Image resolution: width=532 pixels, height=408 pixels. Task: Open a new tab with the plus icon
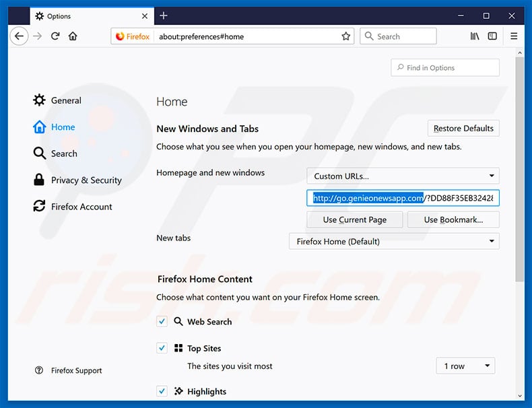pyautogui.click(x=164, y=15)
